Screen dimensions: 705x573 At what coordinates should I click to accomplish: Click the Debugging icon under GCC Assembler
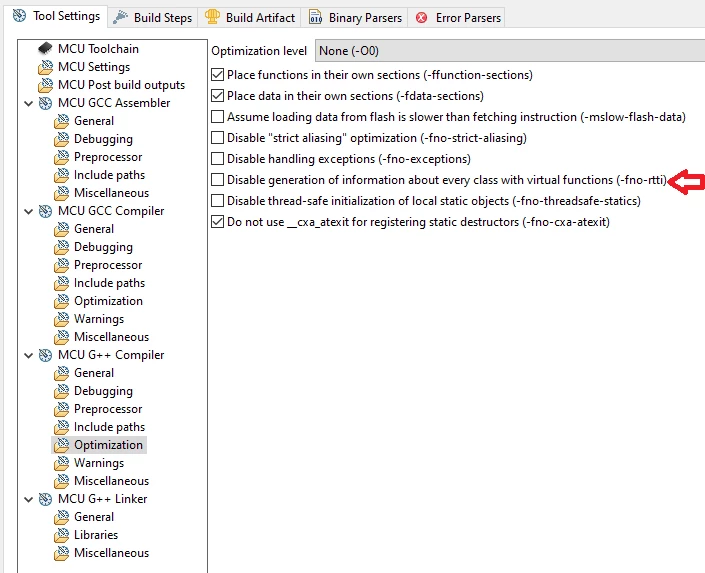point(61,139)
